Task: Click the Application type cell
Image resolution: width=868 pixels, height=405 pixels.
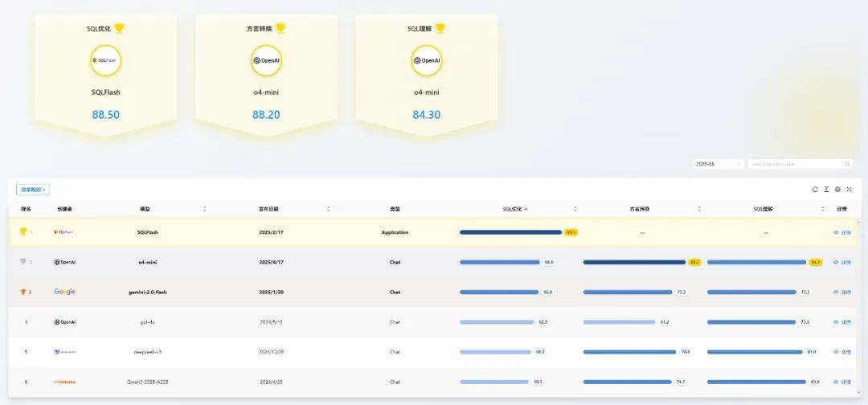Action: [395, 232]
